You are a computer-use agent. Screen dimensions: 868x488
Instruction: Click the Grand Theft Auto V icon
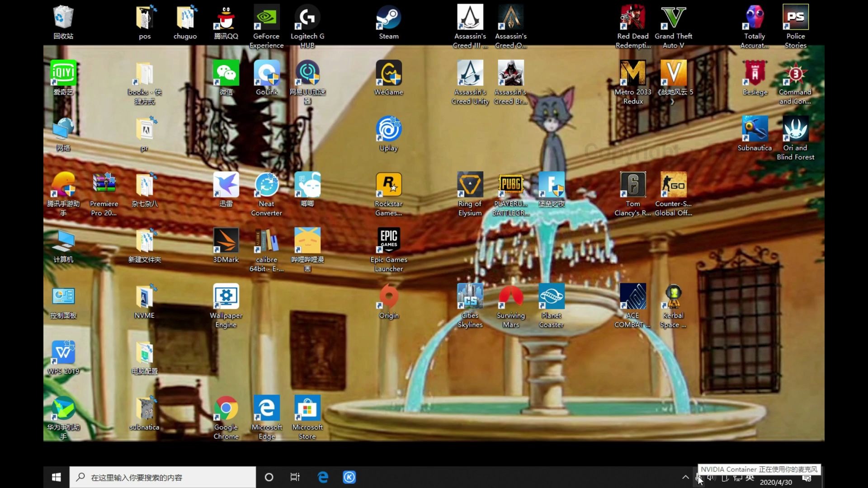pyautogui.click(x=674, y=26)
